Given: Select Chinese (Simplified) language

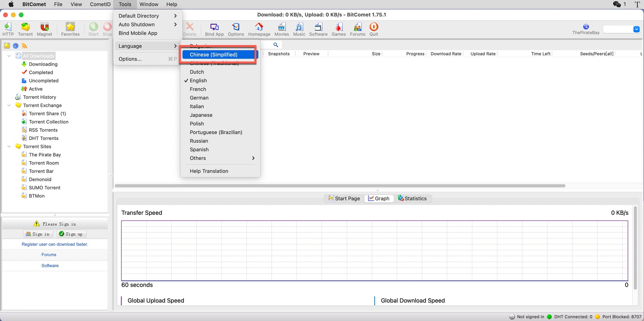Looking at the screenshot, I should (220, 54).
